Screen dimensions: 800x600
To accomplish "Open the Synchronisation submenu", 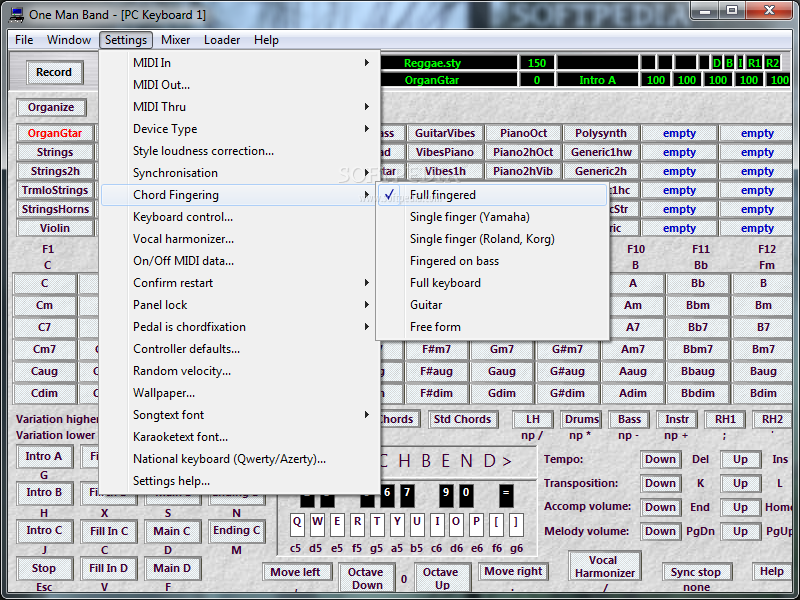I will point(240,173).
